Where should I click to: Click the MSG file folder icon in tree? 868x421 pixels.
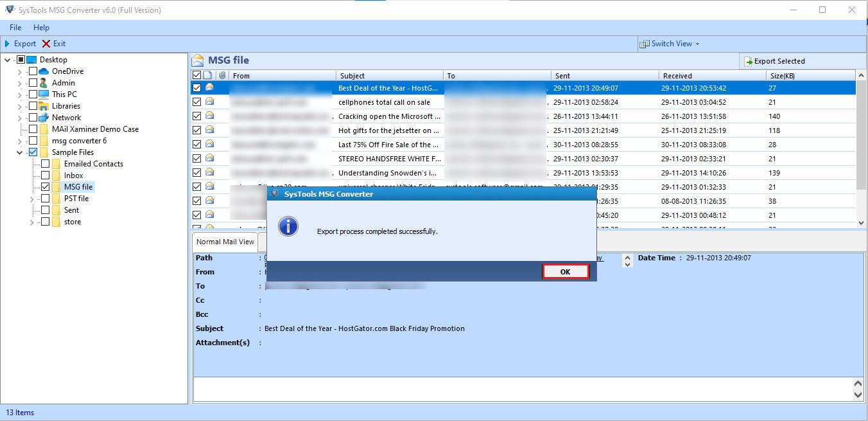pos(56,187)
